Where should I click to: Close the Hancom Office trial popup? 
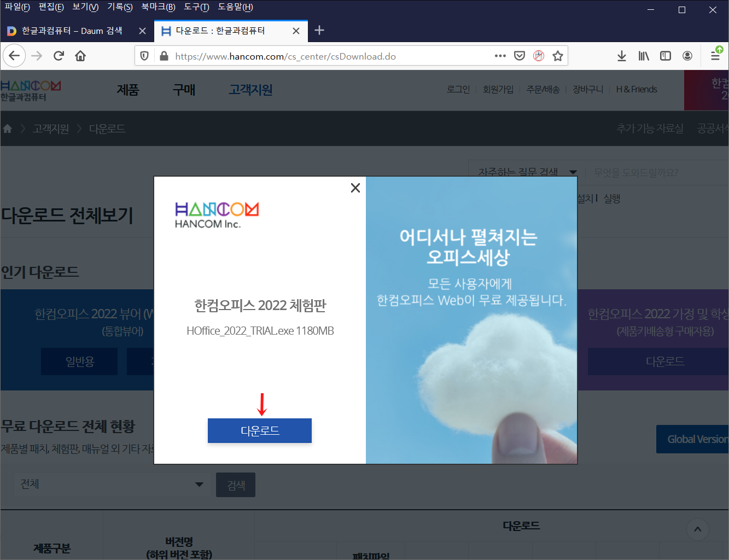pos(355,188)
